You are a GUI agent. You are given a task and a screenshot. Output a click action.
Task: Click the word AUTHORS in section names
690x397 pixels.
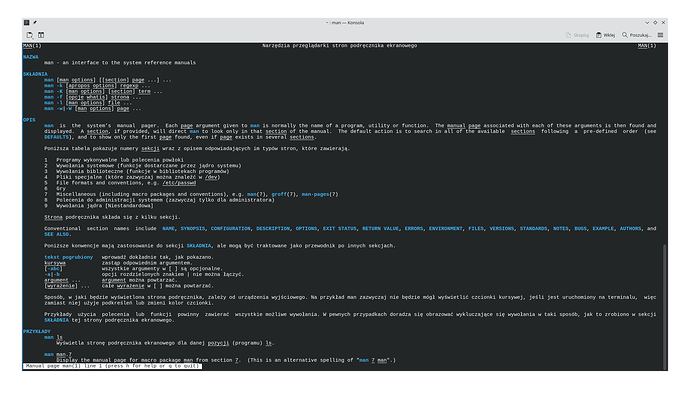[x=631, y=229]
